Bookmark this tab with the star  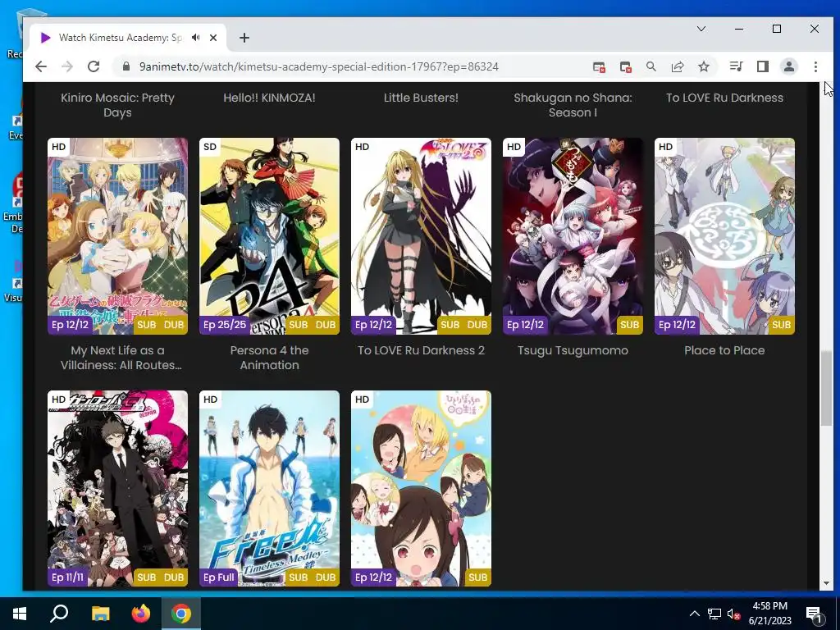point(704,66)
